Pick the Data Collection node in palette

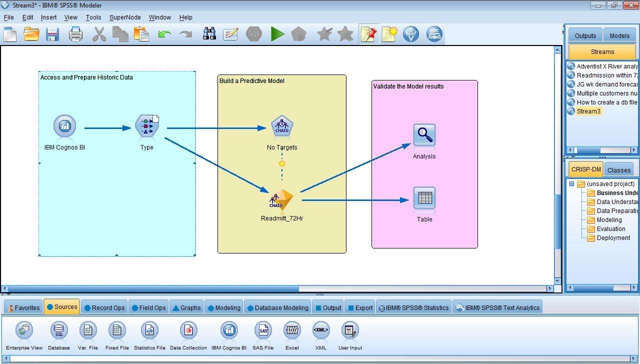188,330
